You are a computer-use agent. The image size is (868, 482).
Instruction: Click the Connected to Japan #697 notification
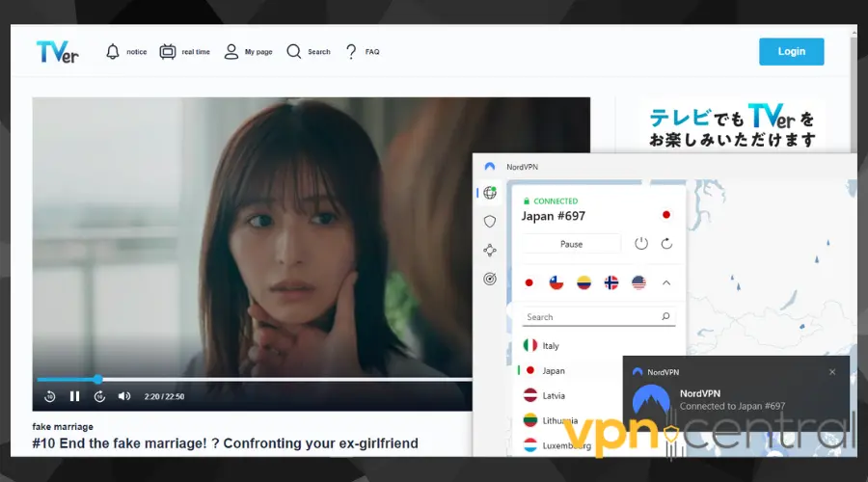pyautogui.click(x=732, y=406)
